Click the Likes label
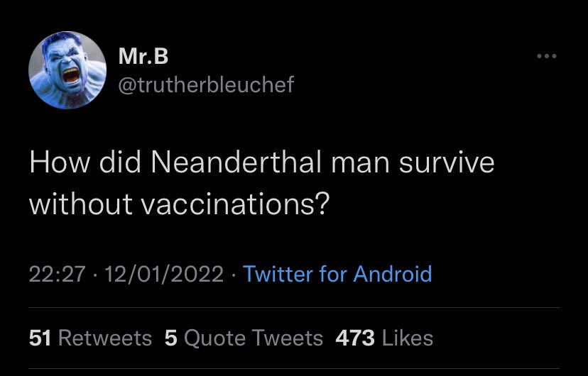Viewport: 588px width, 376px height. click(408, 338)
